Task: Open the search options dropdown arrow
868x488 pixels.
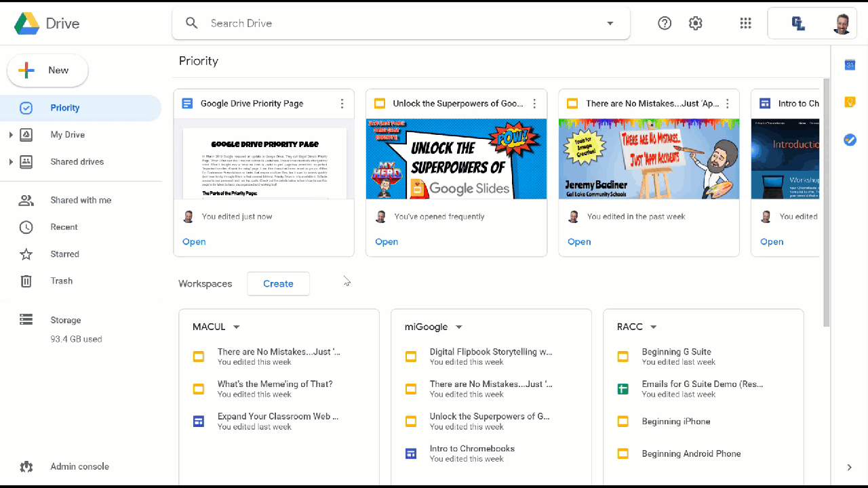Action: 610,23
